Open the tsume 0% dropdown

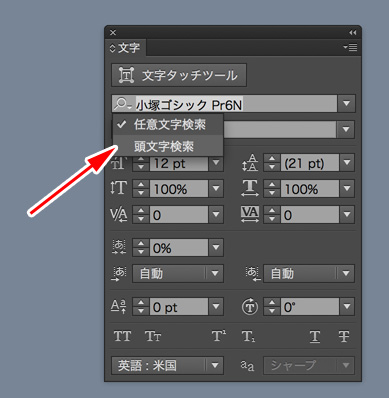pos(216,248)
